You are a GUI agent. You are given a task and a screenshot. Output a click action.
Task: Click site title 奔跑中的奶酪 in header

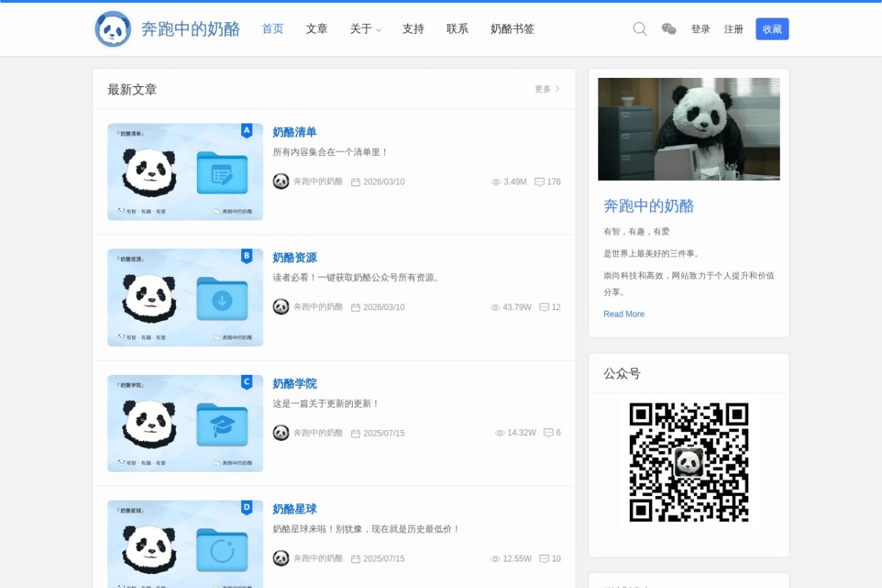(190, 29)
